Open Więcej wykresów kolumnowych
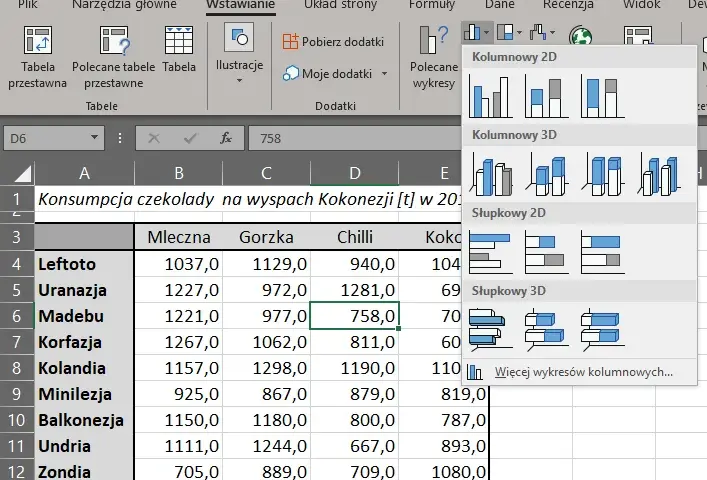Screen dimensions: 707x480 (x=580, y=372)
